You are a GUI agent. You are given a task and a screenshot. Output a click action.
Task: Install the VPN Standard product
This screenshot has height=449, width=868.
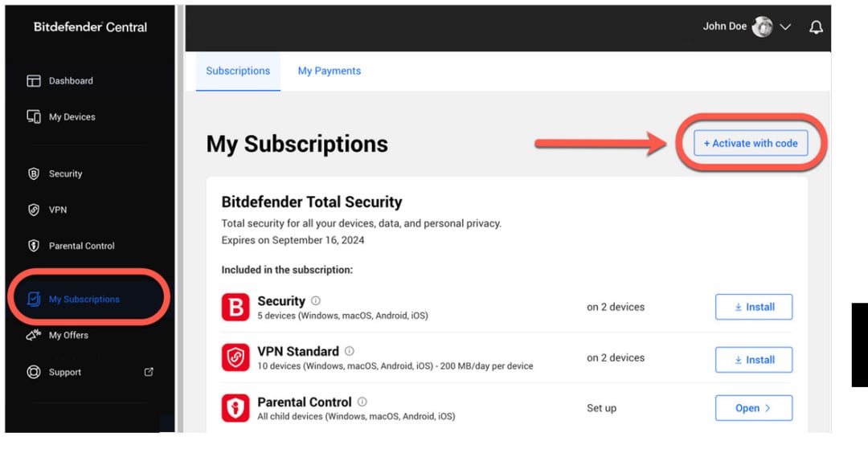(x=754, y=360)
